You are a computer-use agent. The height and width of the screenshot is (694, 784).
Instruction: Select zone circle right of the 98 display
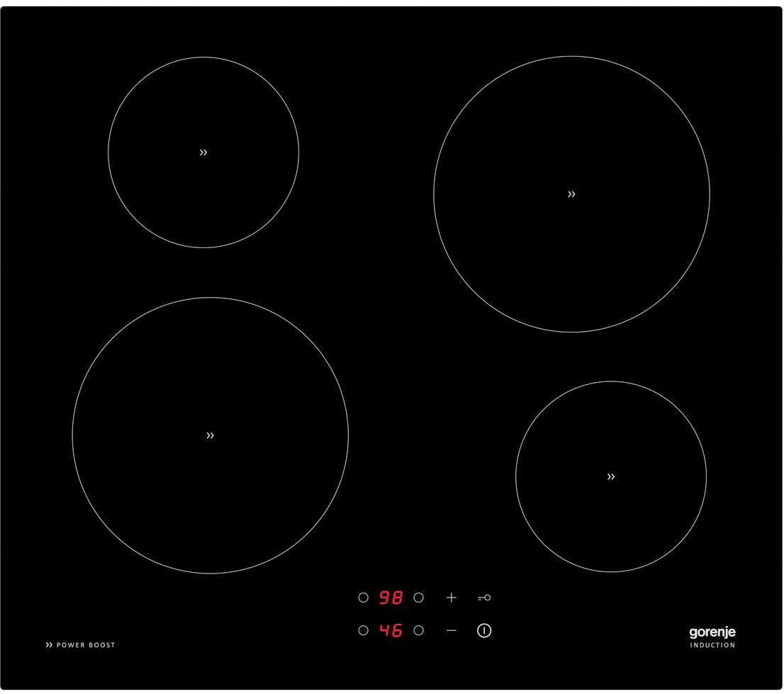pyautogui.click(x=419, y=598)
